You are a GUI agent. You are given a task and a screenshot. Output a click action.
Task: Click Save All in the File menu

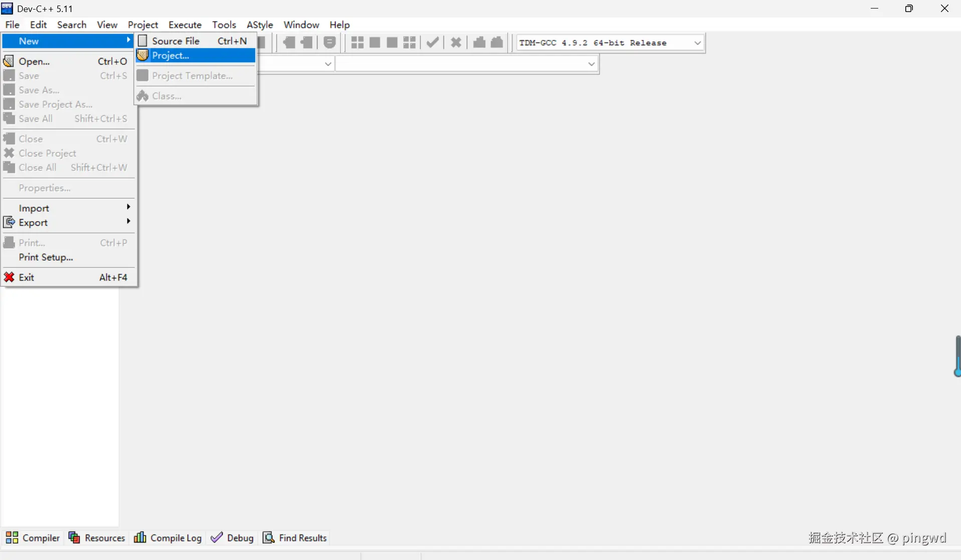[x=69, y=119]
